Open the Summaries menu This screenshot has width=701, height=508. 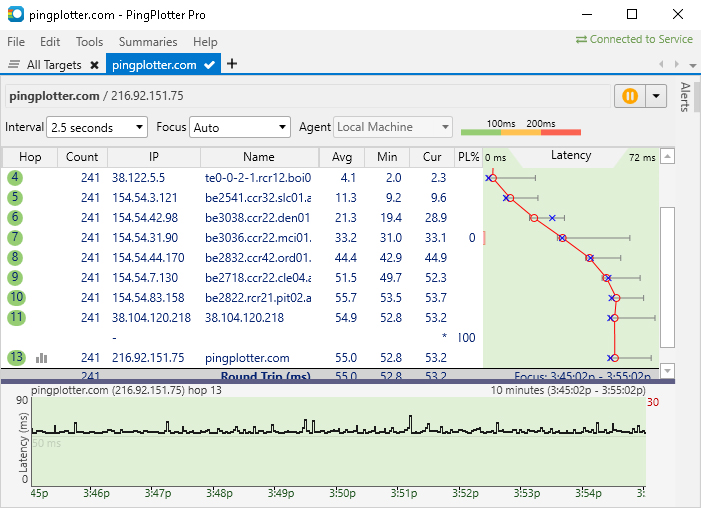[148, 42]
